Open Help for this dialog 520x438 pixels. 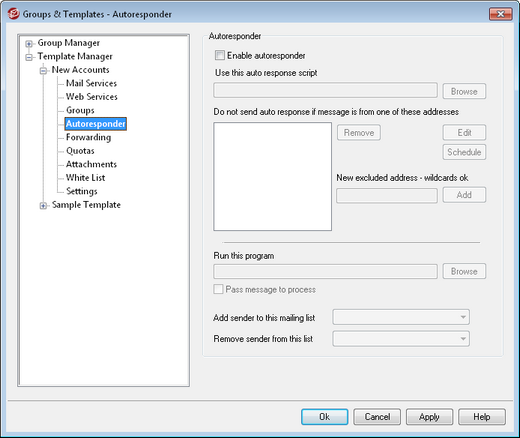coord(482,417)
